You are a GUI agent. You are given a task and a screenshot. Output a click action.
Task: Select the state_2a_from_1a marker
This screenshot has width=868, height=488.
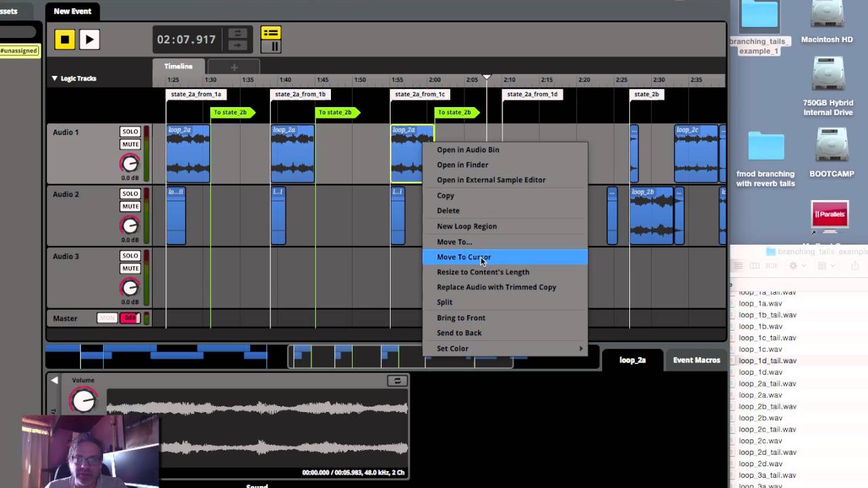(196, 94)
